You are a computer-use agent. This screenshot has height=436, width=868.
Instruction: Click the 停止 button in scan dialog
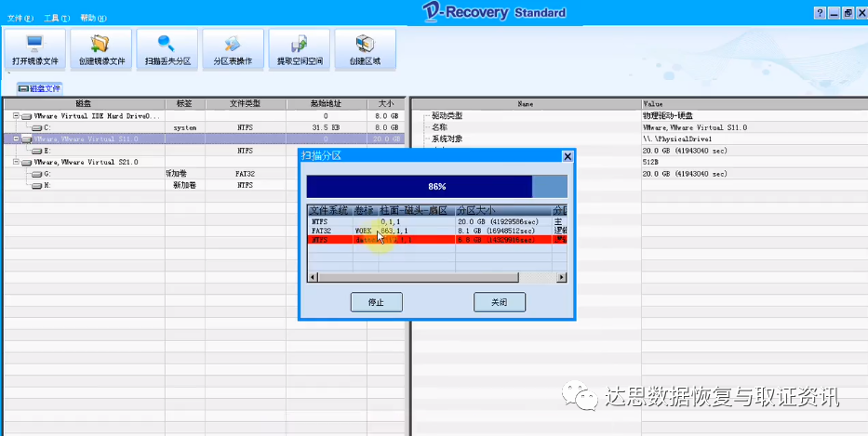pyautogui.click(x=377, y=303)
